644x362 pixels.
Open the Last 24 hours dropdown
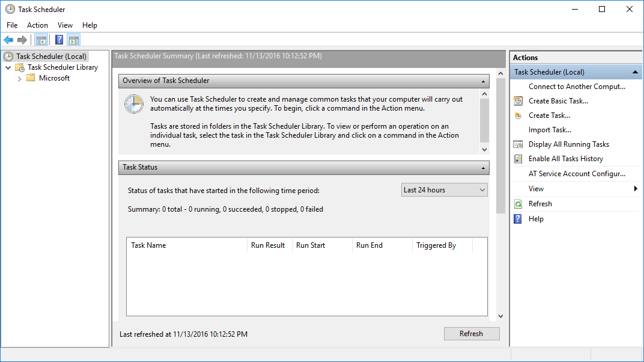point(444,190)
